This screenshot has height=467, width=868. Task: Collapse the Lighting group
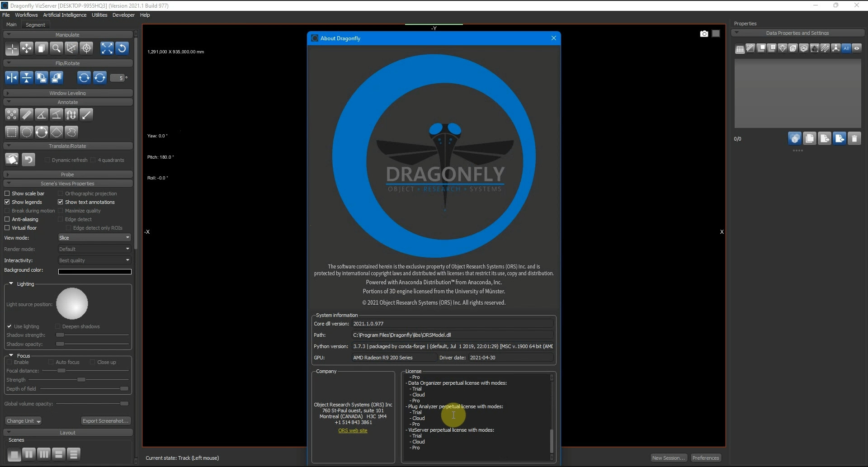click(x=11, y=284)
